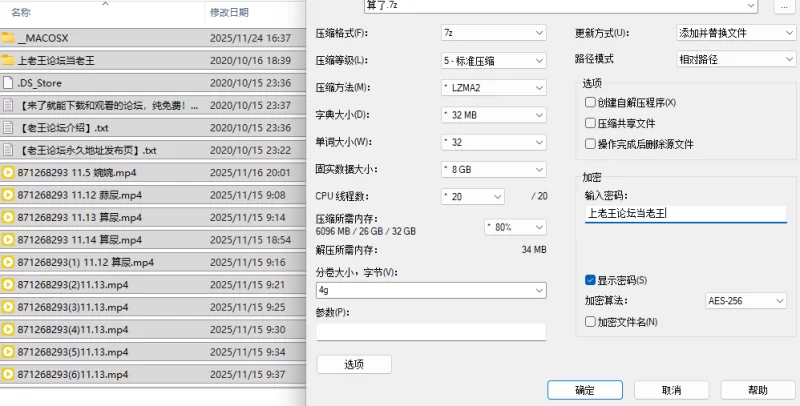This screenshot has width=800, height=406.
Task: Click the 【老王论坛永久地址发布页】.txt document icon
Action: pyautogui.click(x=8, y=150)
